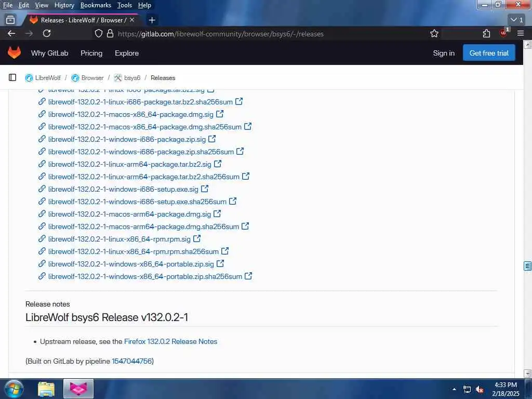Open the Explore link
The height and width of the screenshot is (399, 532).
pyautogui.click(x=127, y=54)
